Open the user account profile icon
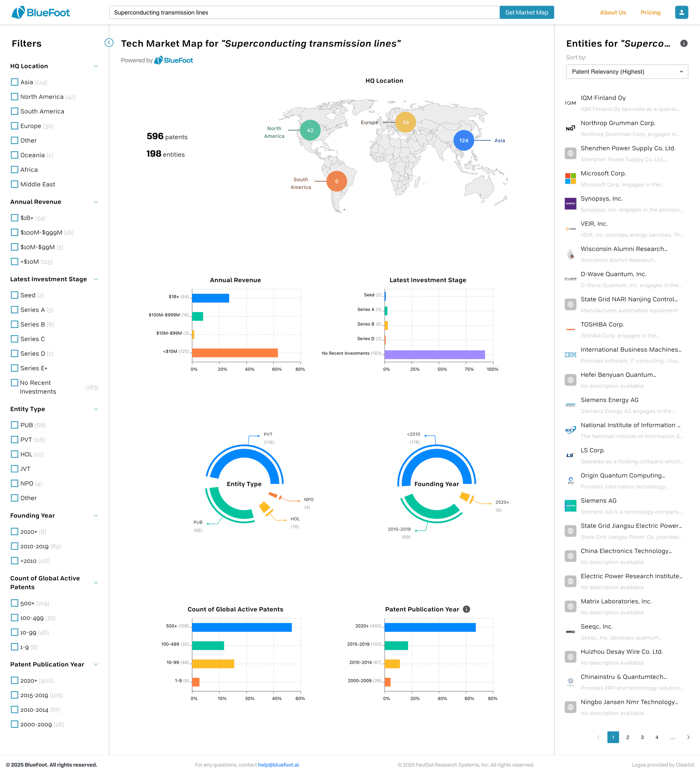This screenshot has height=774, width=700. (x=681, y=12)
